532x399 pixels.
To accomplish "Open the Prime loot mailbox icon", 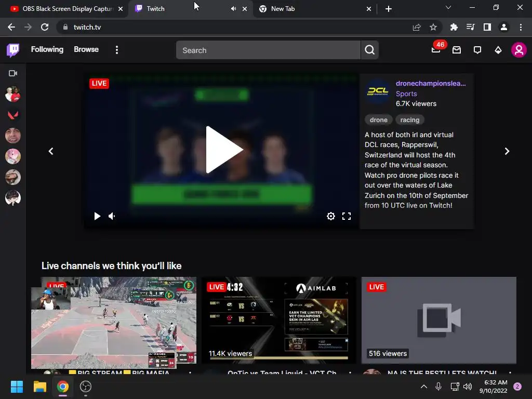I will coord(457,50).
